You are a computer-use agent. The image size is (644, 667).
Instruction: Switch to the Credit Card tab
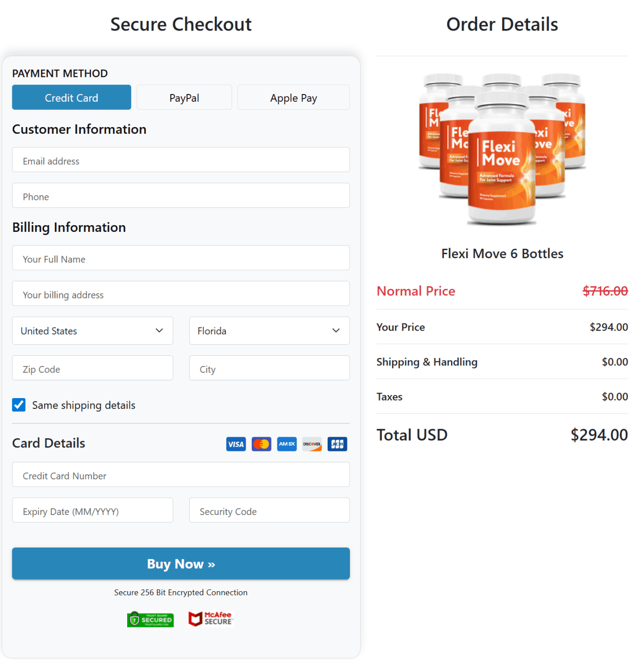[x=71, y=97]
